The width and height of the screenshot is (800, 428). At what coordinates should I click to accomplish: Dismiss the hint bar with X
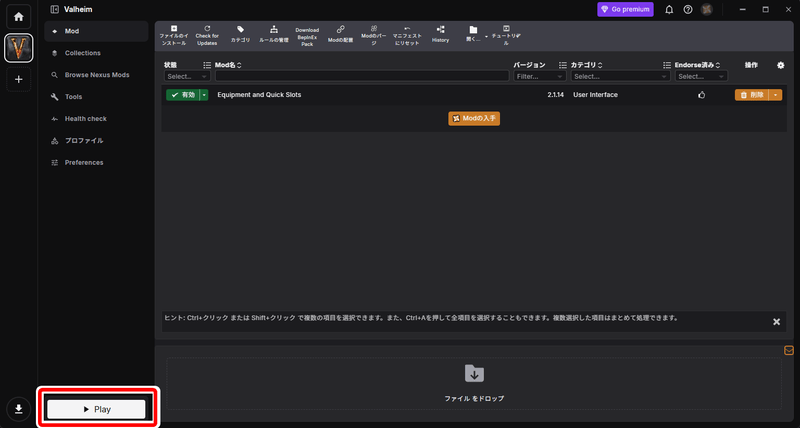777,322
